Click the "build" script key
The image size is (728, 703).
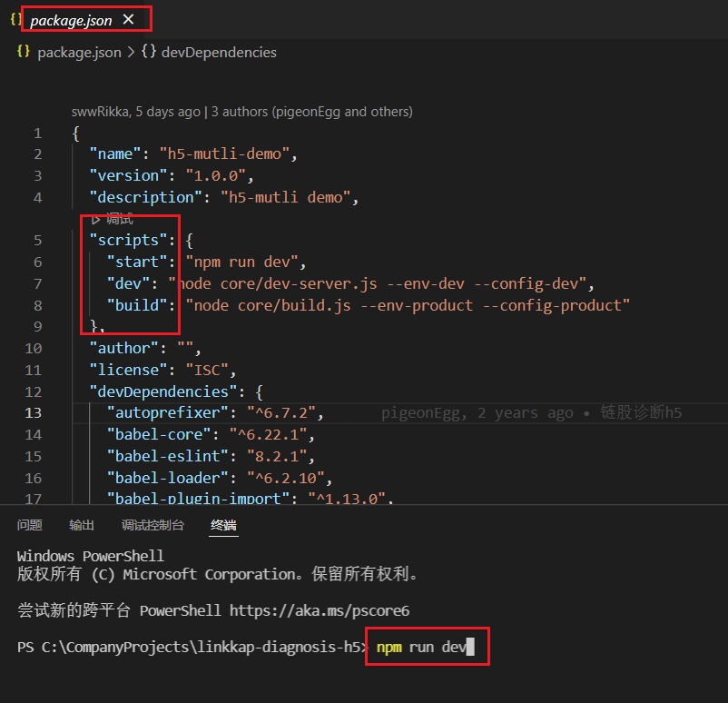click(137, 306)
